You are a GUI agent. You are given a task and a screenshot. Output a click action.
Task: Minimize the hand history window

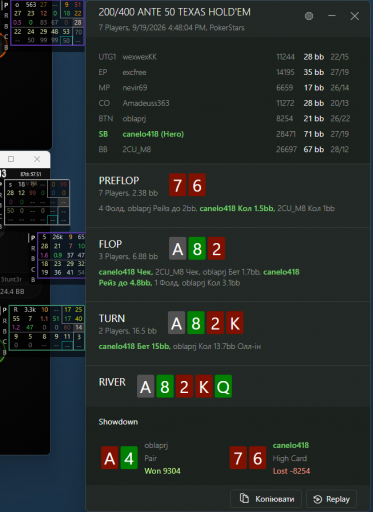pyautogui.click(x=332, y=16)
